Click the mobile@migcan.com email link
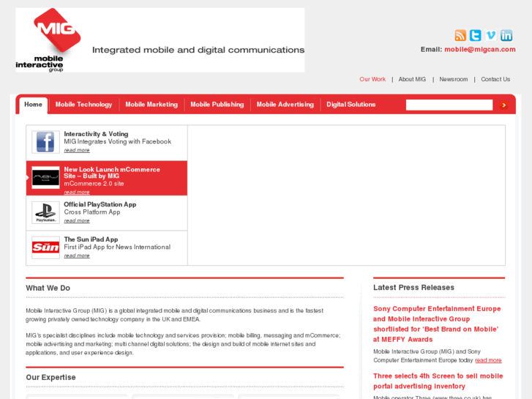Screen dimensions: 532x399 (480, 49)
